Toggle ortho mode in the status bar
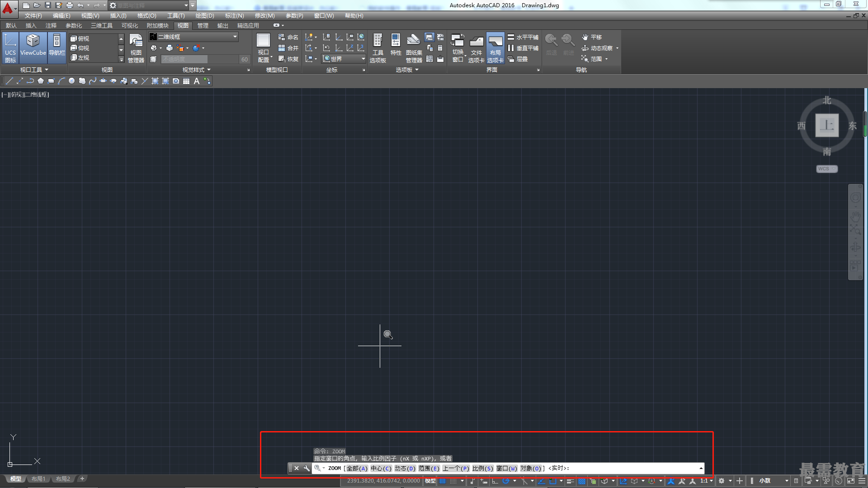This screenshot has height=488, width=868. pos(495,481)
